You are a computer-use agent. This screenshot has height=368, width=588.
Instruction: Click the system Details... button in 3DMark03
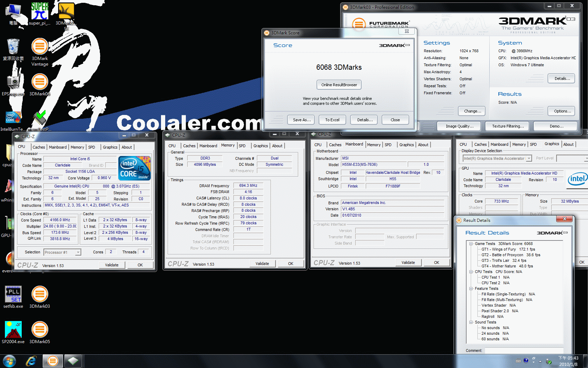coord(561,79)
